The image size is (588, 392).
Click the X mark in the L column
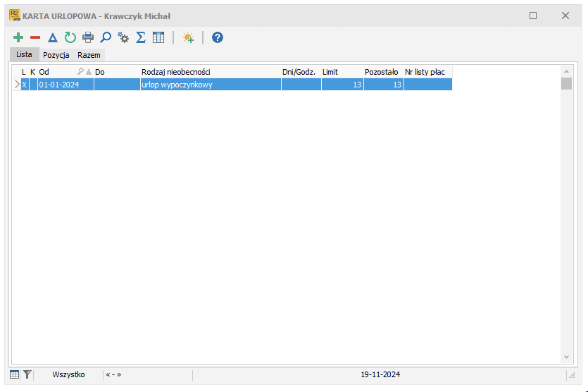25,85
